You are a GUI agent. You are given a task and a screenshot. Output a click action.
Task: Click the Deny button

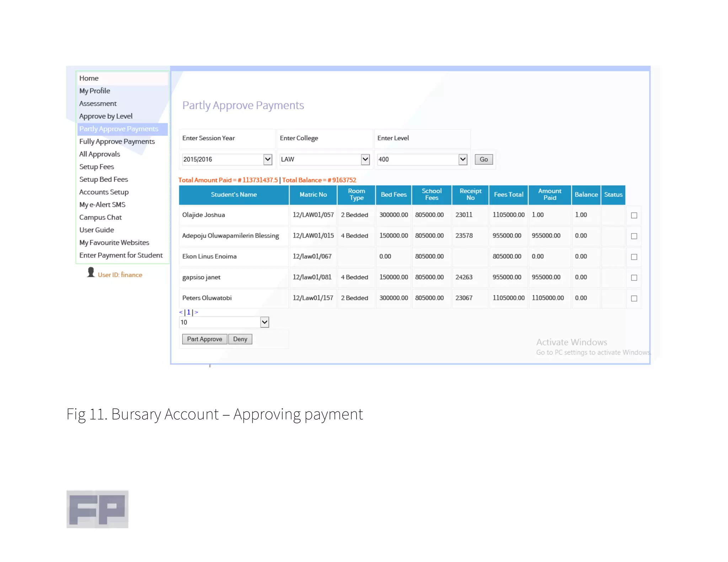(240, 339)
